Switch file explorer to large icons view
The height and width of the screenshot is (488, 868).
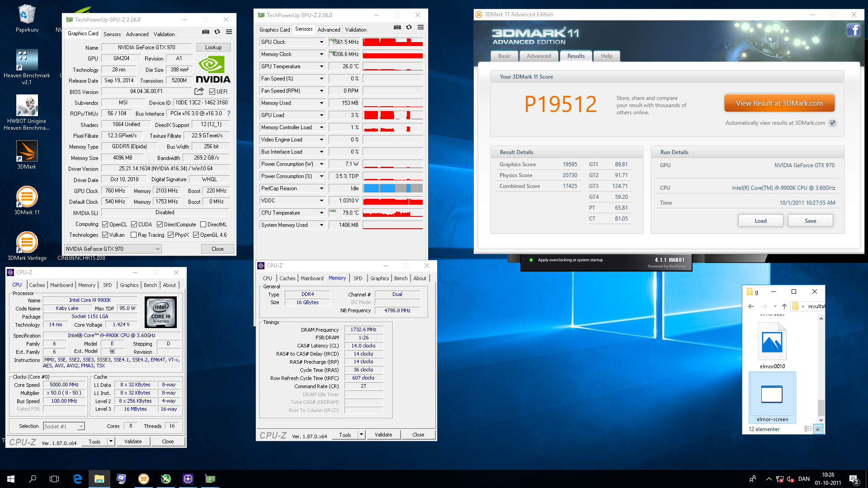click(x=818, y=429)
